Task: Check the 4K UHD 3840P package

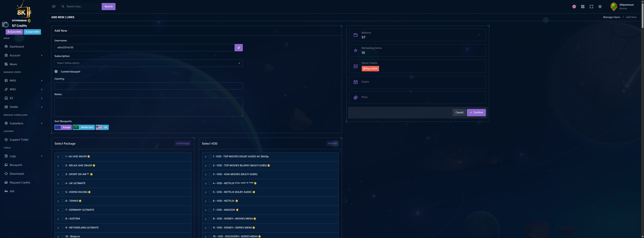Action: click(63, 157)
